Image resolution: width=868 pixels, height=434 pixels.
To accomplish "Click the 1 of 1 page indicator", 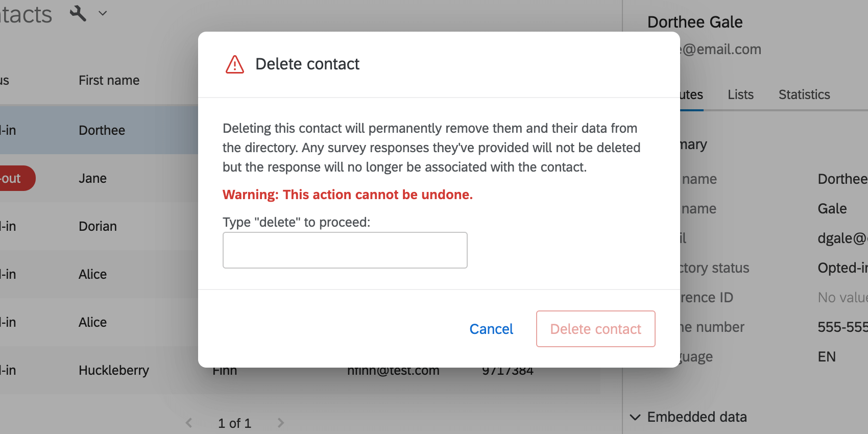I will pos(234,423).
